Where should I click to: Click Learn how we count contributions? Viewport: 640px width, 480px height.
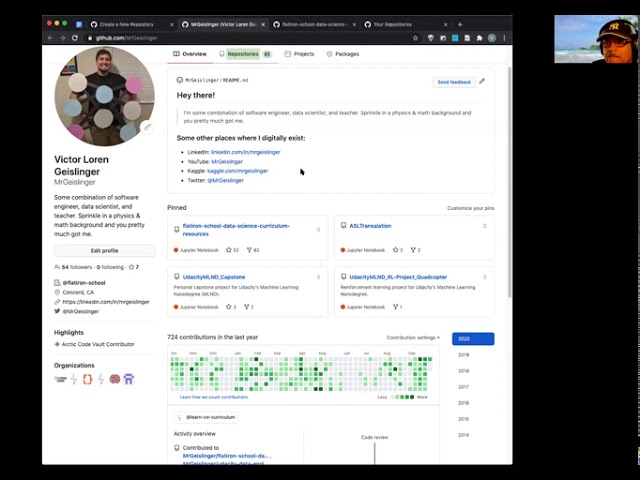[x=214, y=397]
